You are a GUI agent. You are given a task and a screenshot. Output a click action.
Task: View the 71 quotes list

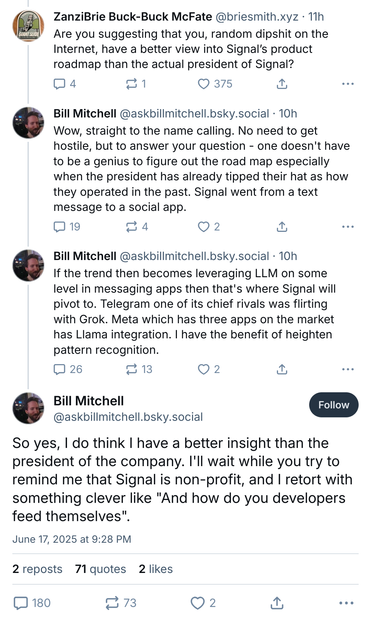tap(100, 569)
